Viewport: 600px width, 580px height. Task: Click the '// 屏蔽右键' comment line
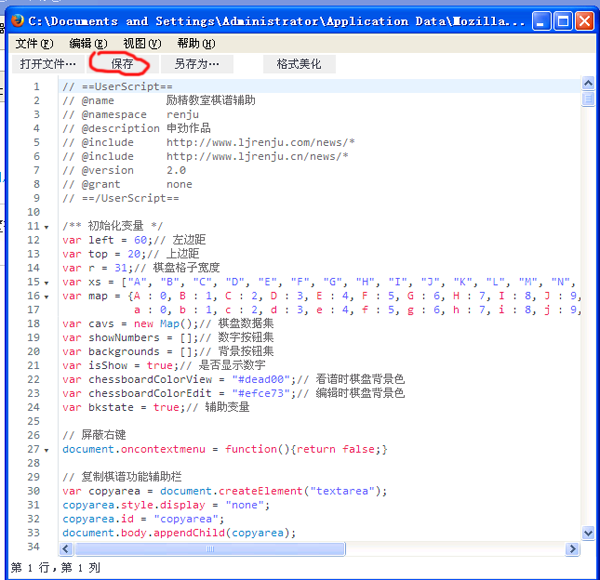tap(94, 435)
